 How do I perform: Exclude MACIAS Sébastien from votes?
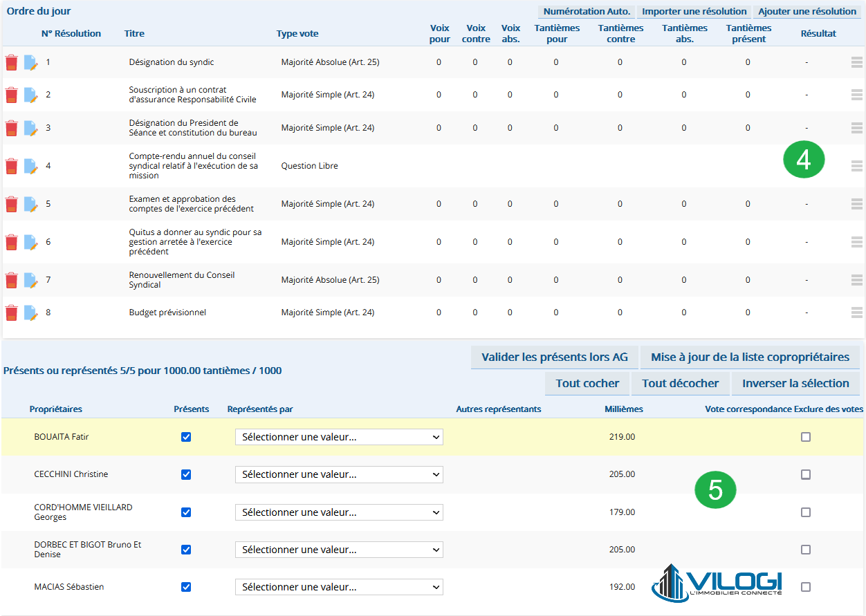pos(806,587)
